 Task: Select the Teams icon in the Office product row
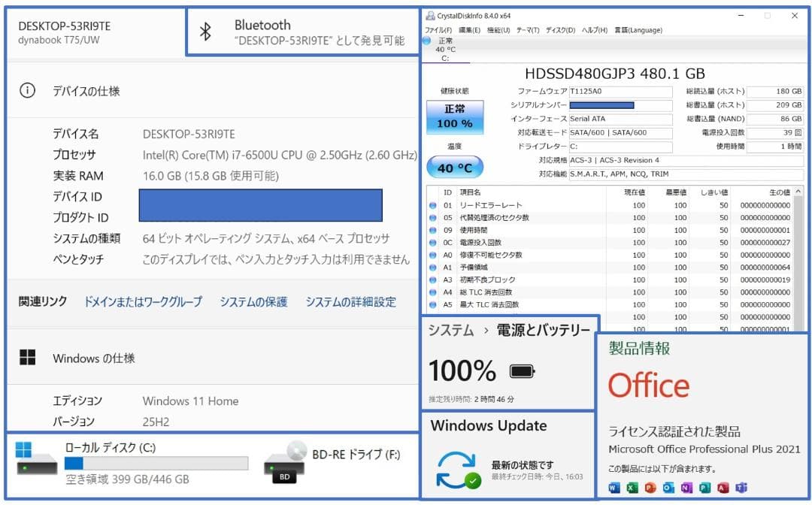pos(741,487)
